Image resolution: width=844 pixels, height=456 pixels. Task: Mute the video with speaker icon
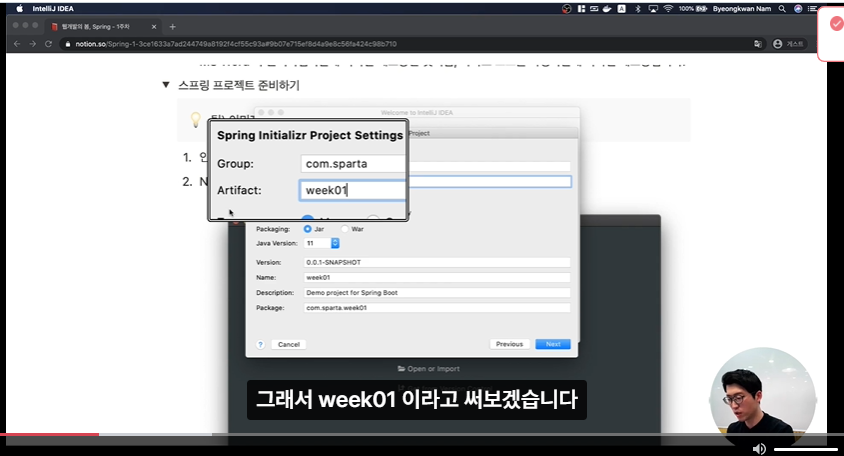point(759,448)
